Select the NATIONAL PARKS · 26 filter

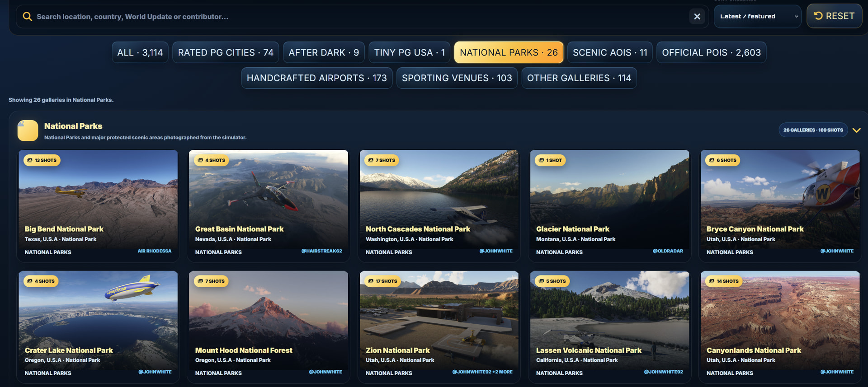[x=509, y=52]
